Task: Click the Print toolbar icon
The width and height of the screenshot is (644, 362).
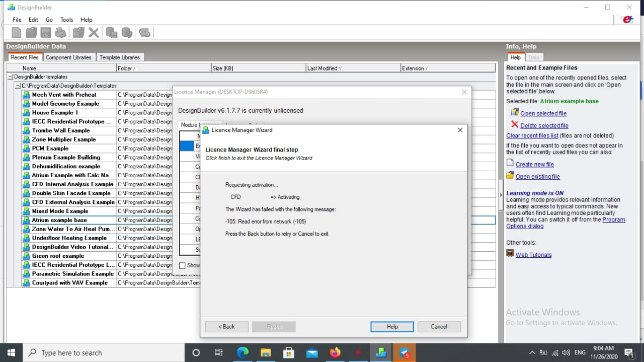Action: click(61, 33)
